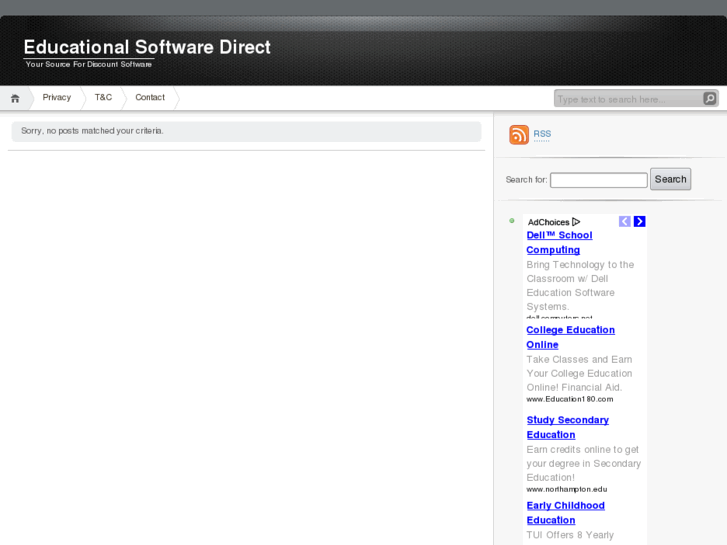Open the Study Secondary Education ad link
The image size is (727, 545).
(568, 427)
